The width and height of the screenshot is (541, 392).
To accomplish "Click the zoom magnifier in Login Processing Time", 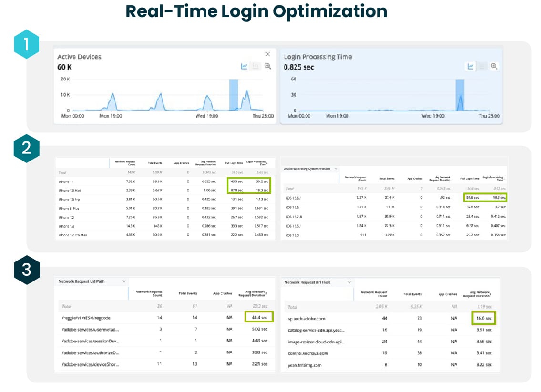I will [494, 67].
